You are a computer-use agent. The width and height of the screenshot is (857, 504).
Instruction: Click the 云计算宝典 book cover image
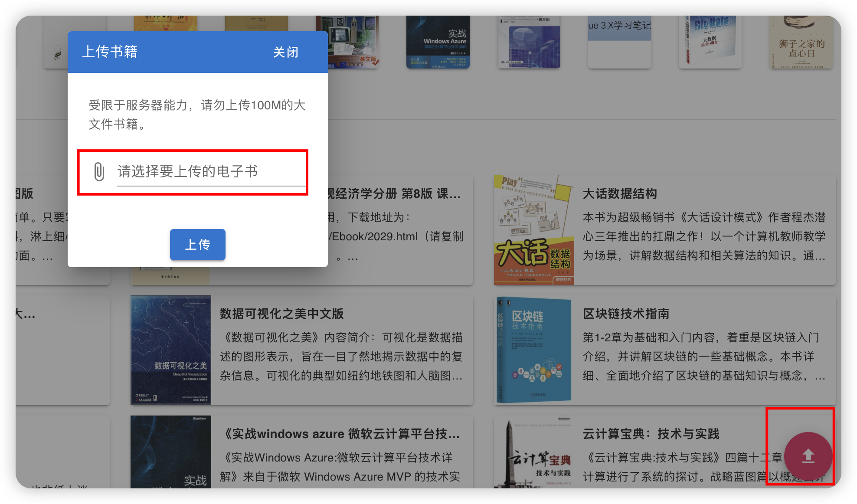click(x=533, y=453)
